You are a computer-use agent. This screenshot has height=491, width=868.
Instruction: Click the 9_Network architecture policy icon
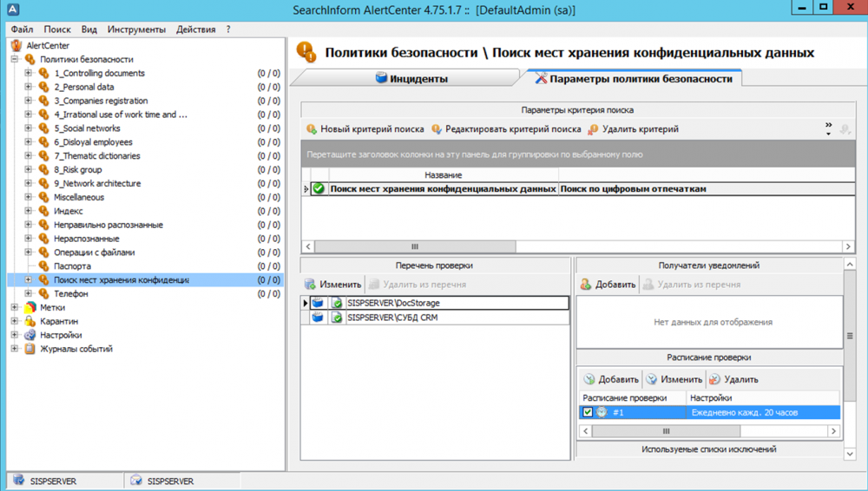coord(43,183)
